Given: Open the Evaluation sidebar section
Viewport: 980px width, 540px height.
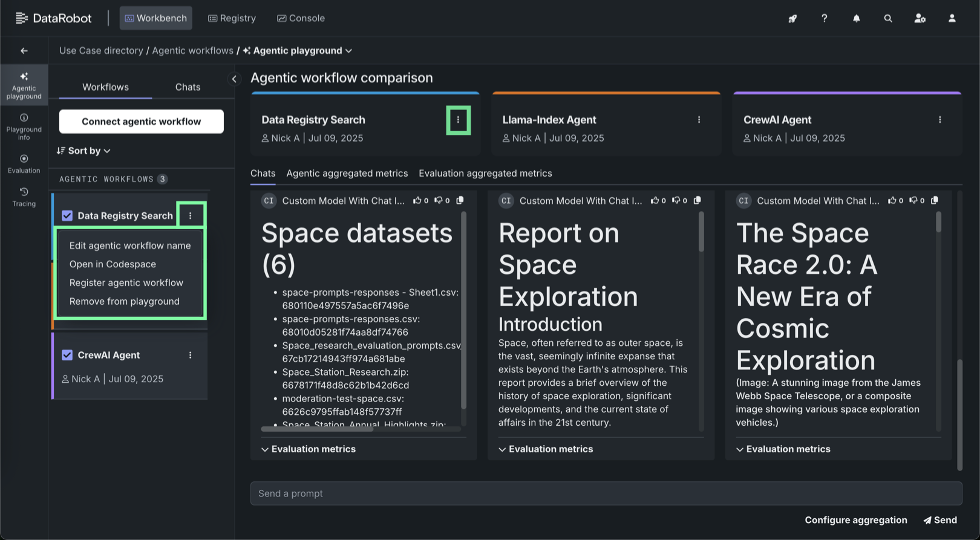Looking at the screenshot, I should 24,164.
